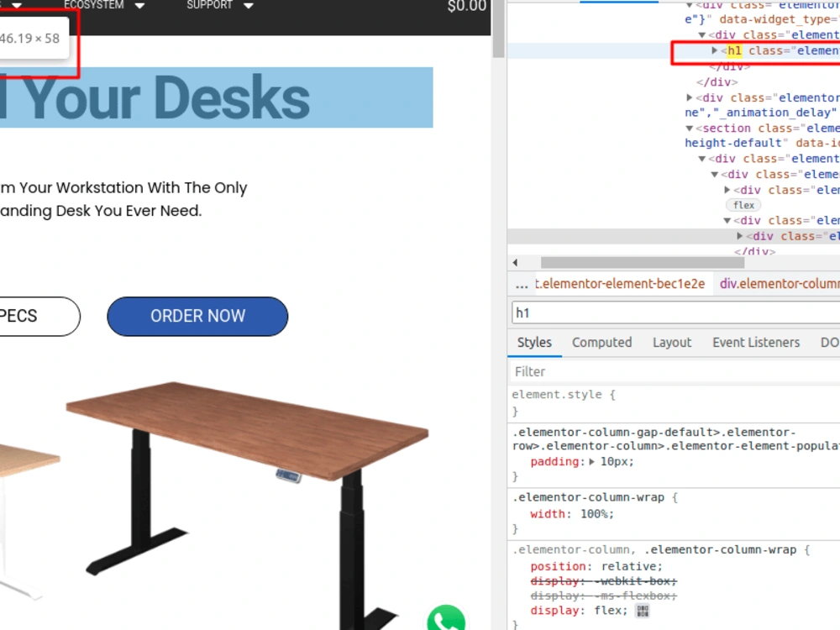The width and height of the screenshot is (840, 630).
Task: Click the h1 search input field
Action: pos(676,312)
